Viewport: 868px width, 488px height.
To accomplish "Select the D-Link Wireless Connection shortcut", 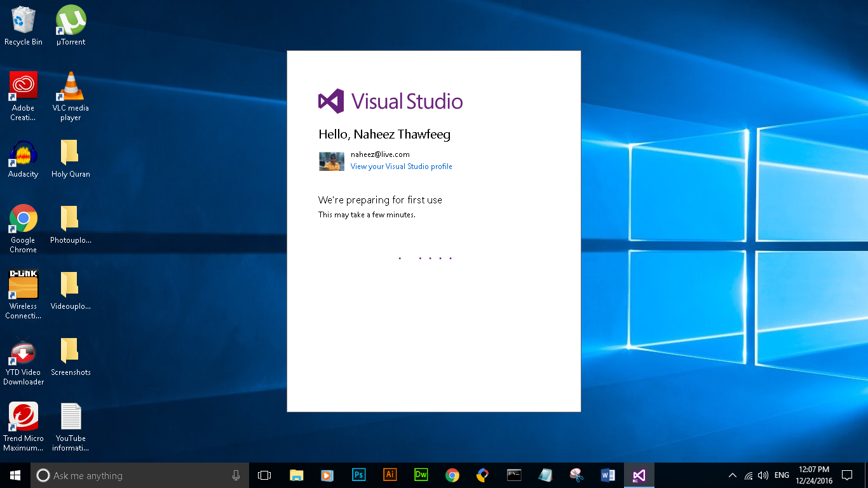I will pos(24,294).
